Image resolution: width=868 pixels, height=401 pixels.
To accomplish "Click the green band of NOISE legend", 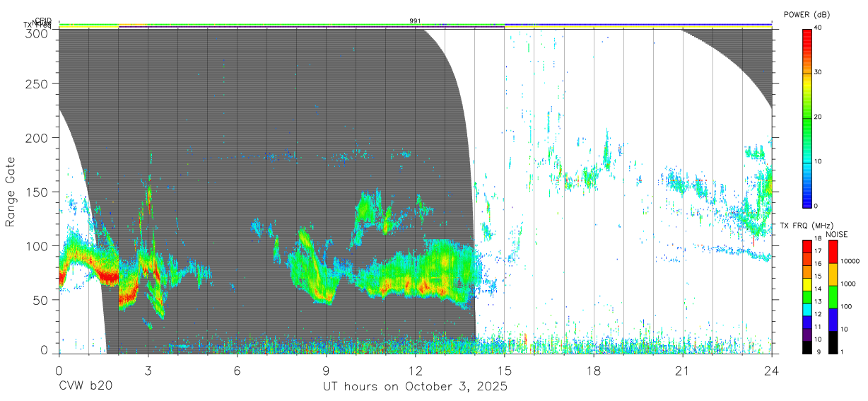I will pos(833,297).
